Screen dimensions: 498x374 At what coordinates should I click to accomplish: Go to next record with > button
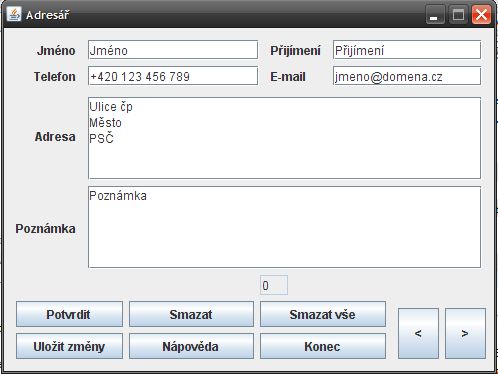pos(465,333)
